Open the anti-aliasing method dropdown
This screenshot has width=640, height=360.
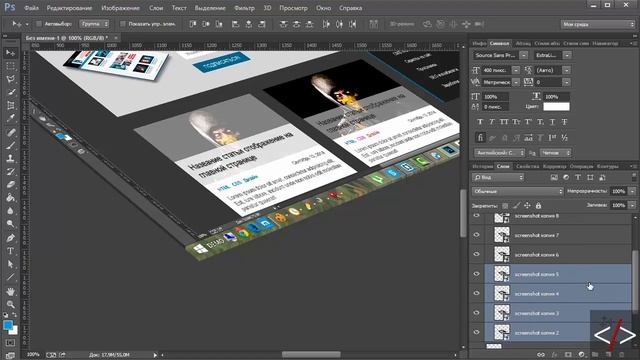pos(555,153)
